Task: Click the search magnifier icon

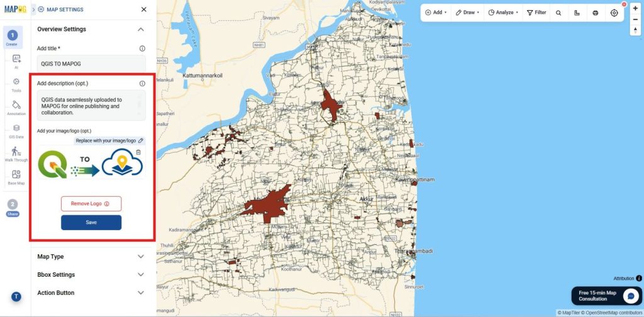Action: pos(558,13)
